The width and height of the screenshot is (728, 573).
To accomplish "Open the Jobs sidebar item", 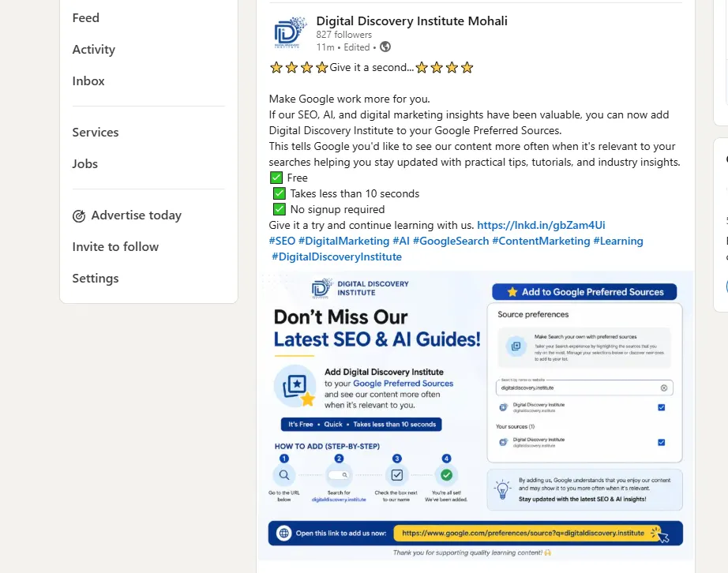I will tap(85, 164).
